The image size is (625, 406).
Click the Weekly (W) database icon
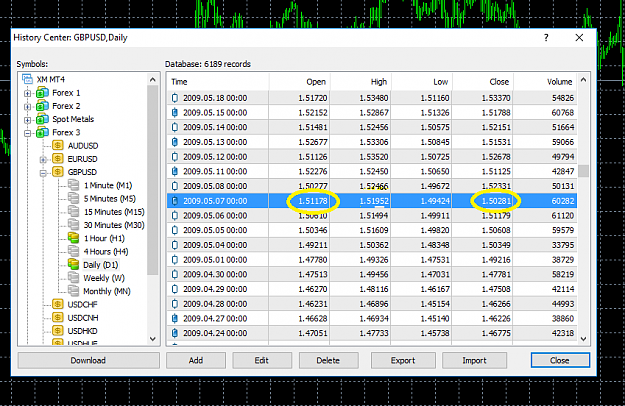(73, 277)
